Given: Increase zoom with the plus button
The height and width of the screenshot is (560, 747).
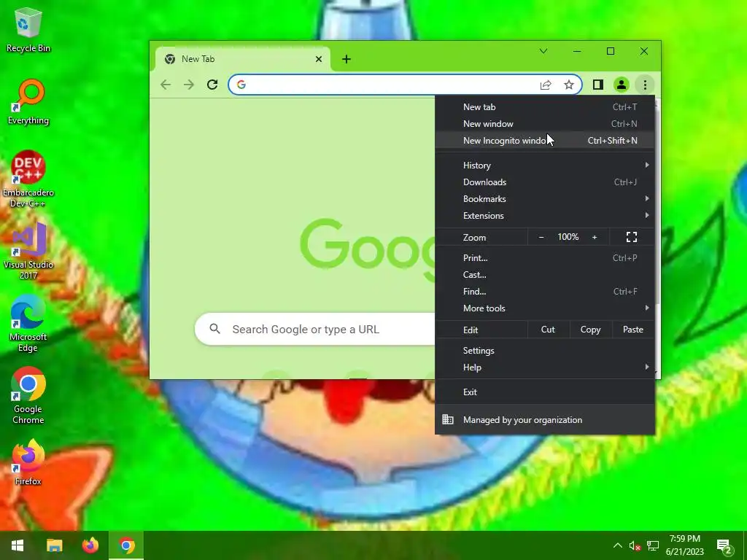Looking at the screenshot, I should [595, 237].
